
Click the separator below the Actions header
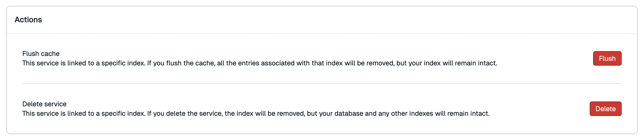[322, 34]
